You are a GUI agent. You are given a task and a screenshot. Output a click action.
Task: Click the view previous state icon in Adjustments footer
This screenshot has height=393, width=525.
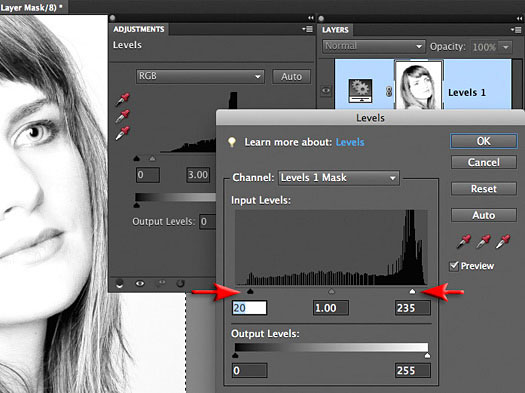[161, 284]
